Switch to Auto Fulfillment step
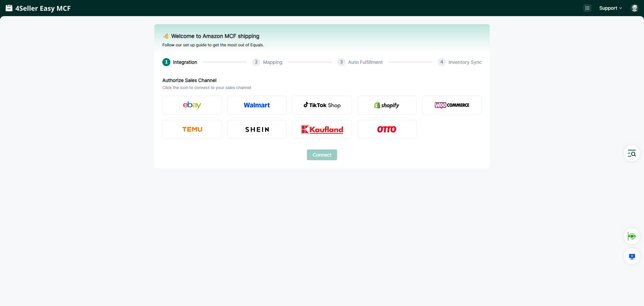Screen dimensions: 644x306 point(360,62)
